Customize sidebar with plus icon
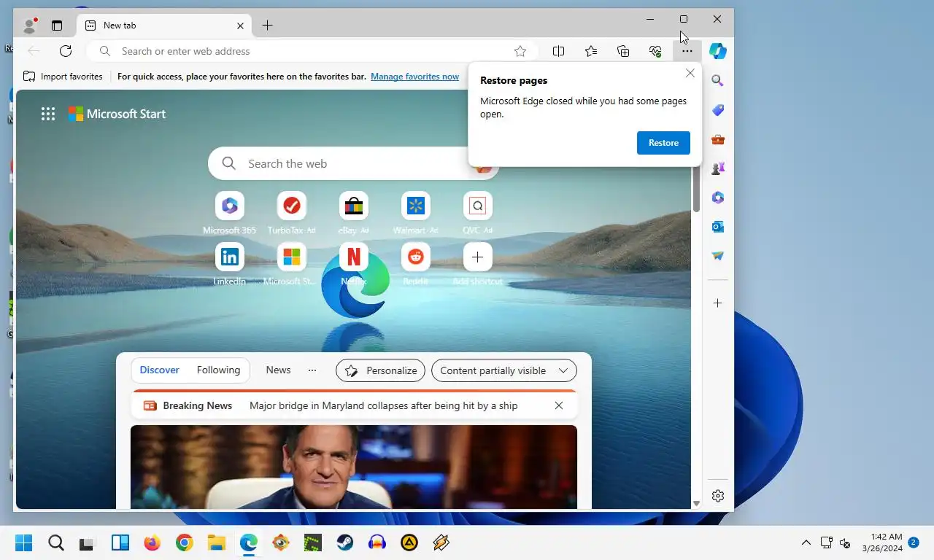Image resolution: width=934 pixels, height=560 pixels. click(718, 303)
